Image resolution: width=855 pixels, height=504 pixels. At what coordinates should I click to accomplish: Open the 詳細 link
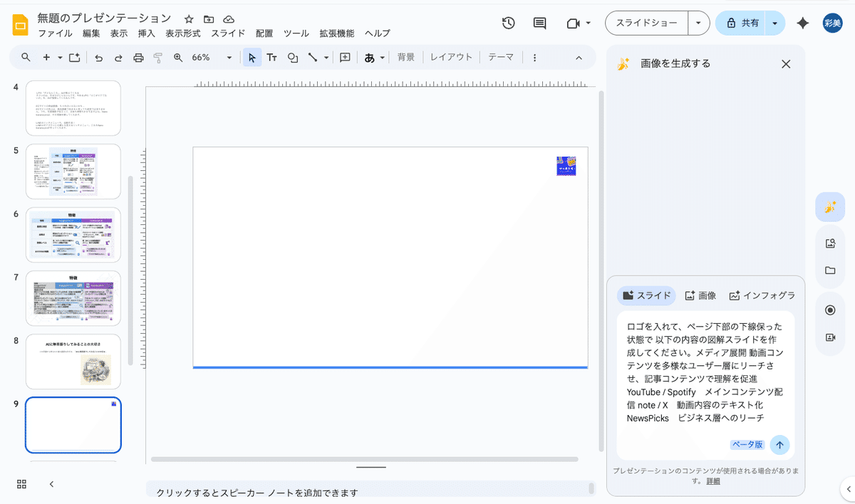pos(713,481)
